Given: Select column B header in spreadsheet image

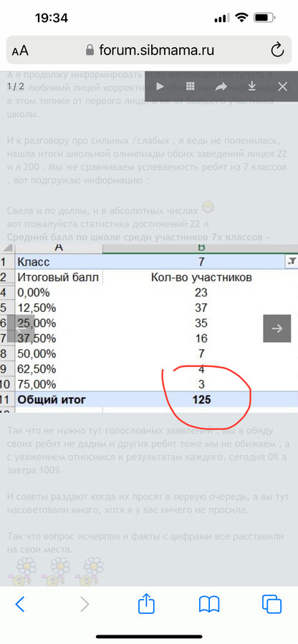Looking at the screenshot, I should tap(201, 248).
